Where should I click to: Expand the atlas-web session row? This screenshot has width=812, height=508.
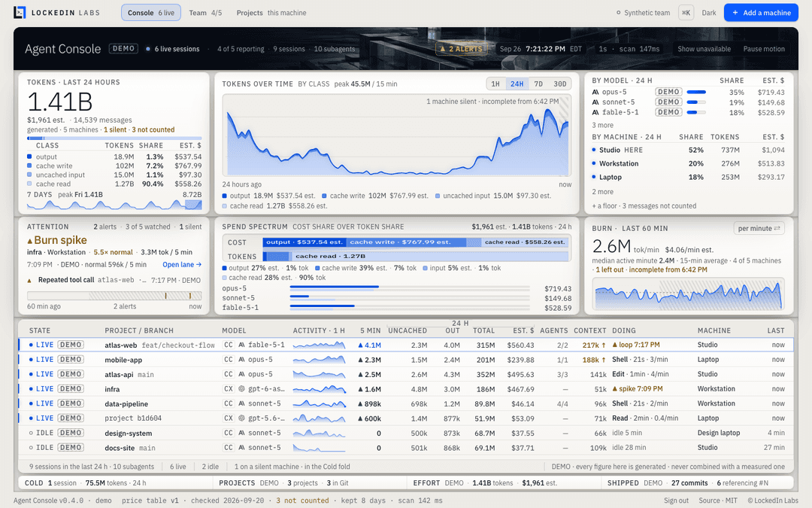[x=406, y=345]
